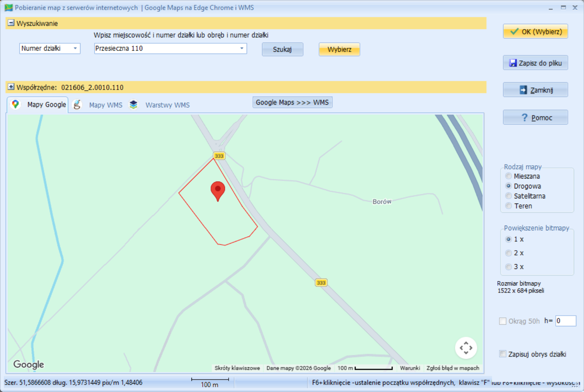
Task: Open the Warunki link on map
Action: [410, 368]
